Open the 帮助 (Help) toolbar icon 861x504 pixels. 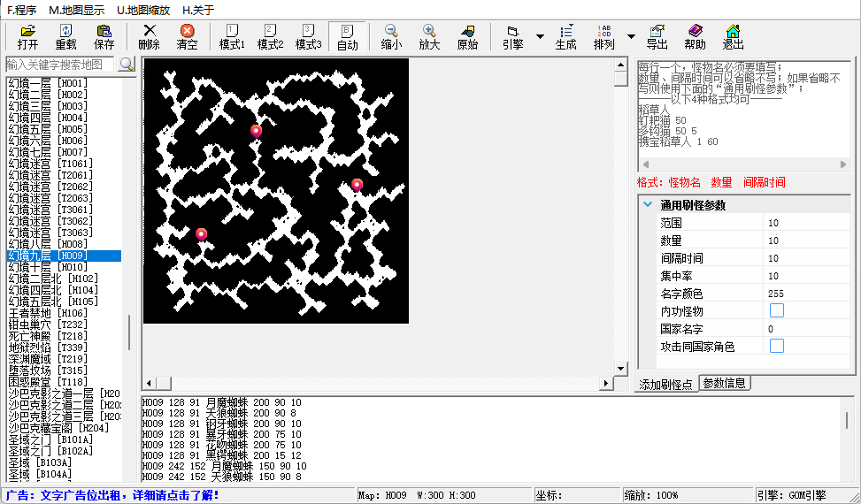695,37
